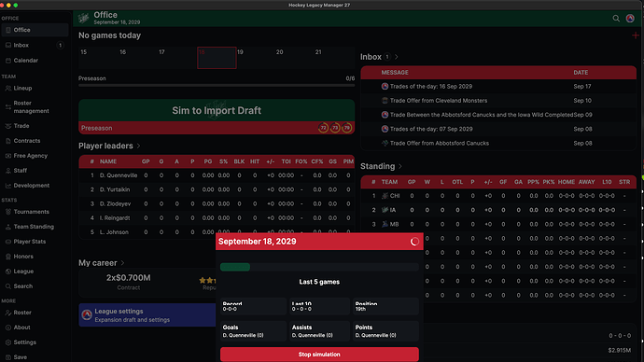
Task: Click I. Reingardt in player leaders
Action: point(115,218)
